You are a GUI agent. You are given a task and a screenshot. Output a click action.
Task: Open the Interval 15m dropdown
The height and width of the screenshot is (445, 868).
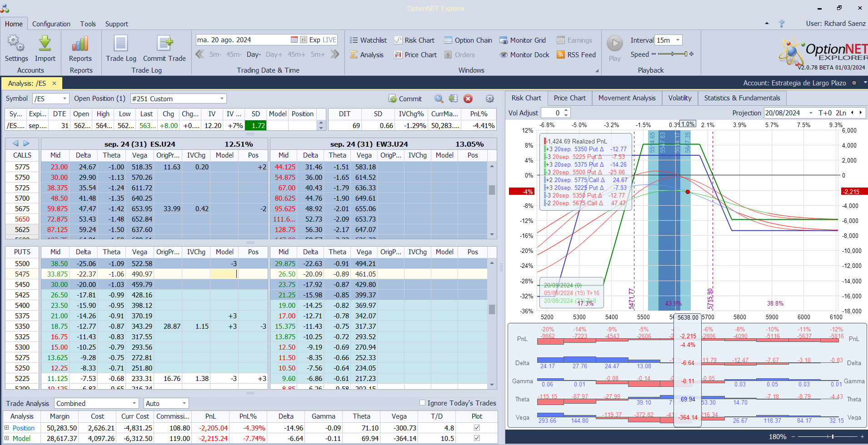coord(678,40)
